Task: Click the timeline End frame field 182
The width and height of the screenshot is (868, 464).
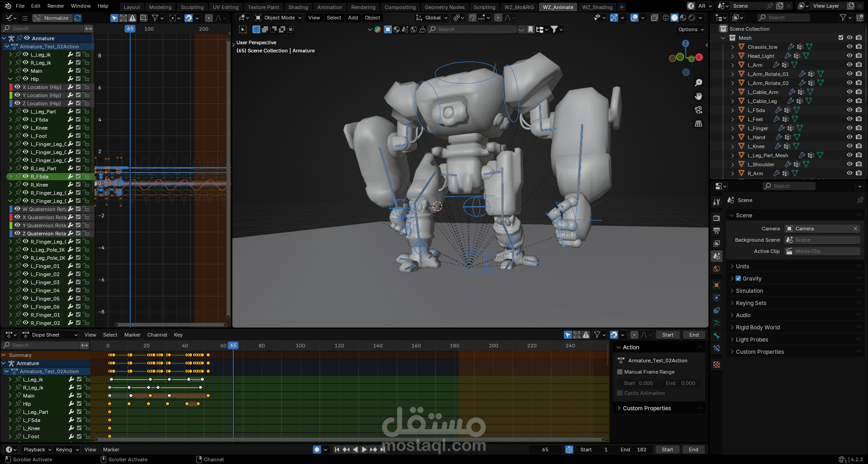Action: (633, 450)
